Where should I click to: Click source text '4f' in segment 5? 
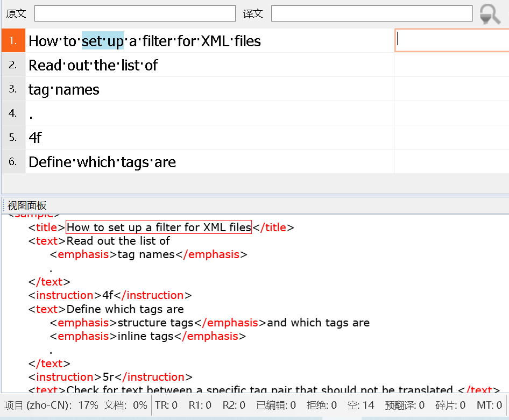tap(35, 138)
